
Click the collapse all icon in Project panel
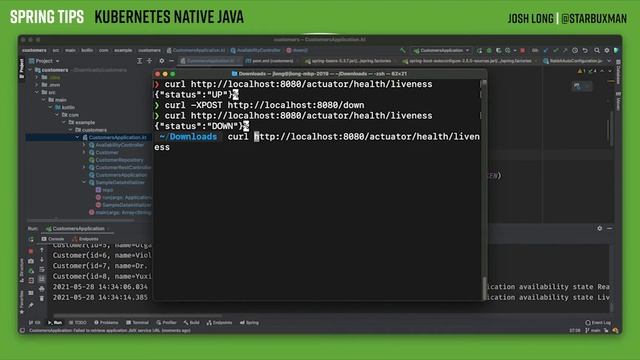click(x=150, y=60)
